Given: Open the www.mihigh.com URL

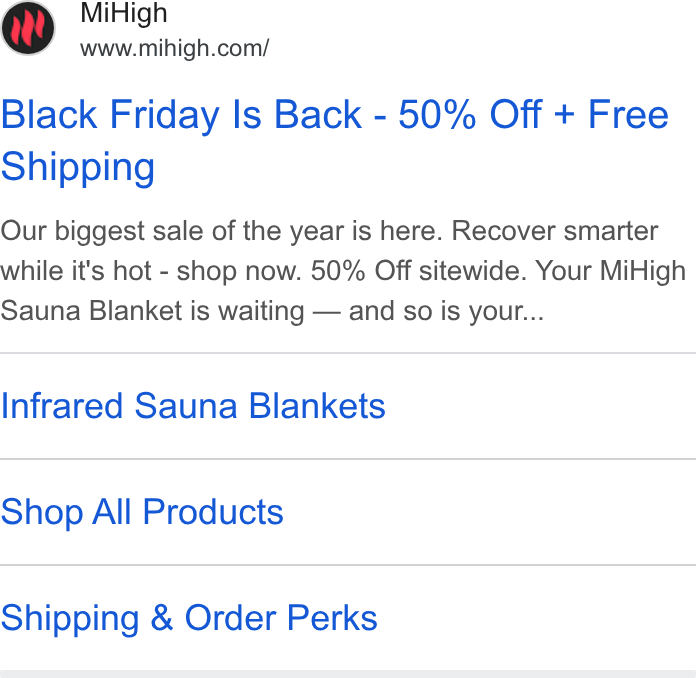Looking at the screenshot, I should [x=174, y=48].
